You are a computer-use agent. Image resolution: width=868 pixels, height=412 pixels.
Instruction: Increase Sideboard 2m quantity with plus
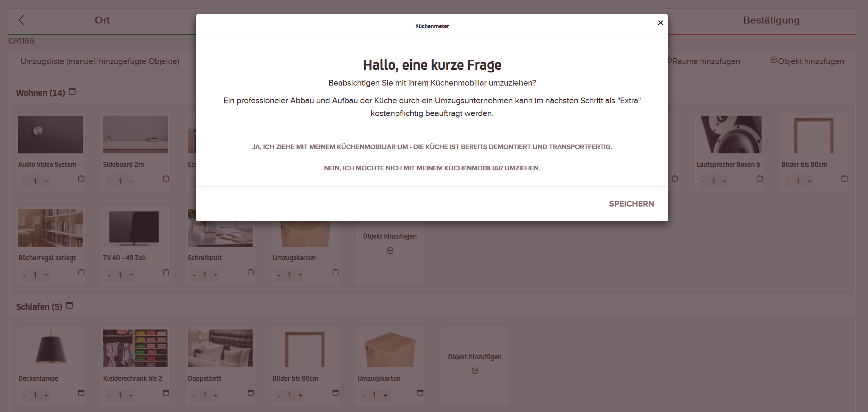tap(131, 181)
